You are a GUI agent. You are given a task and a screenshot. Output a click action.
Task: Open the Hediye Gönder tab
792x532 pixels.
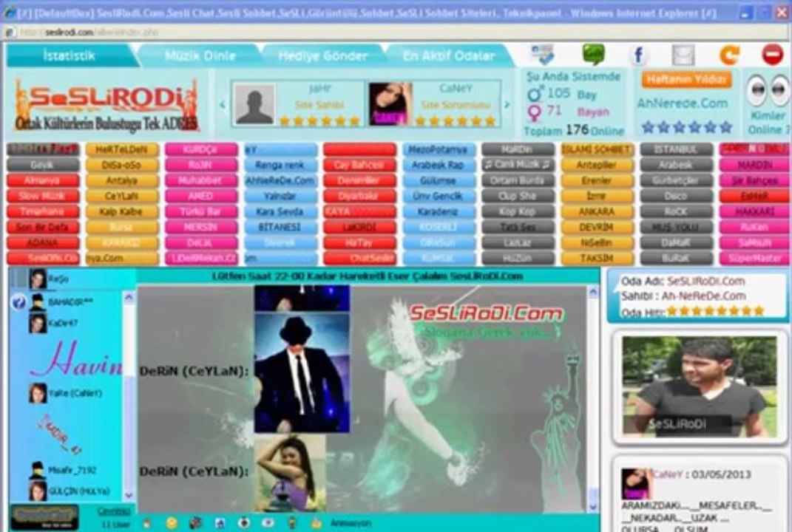point(323,55)
